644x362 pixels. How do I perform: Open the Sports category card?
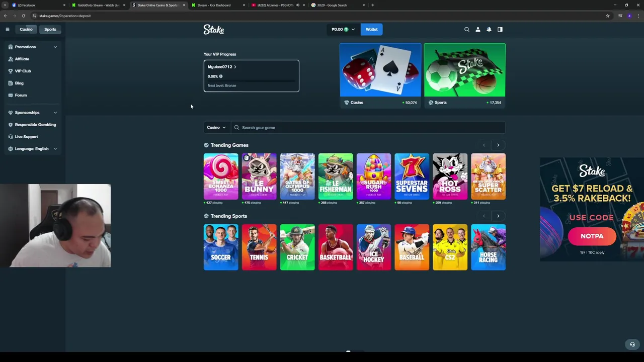(x=464, y=75)
